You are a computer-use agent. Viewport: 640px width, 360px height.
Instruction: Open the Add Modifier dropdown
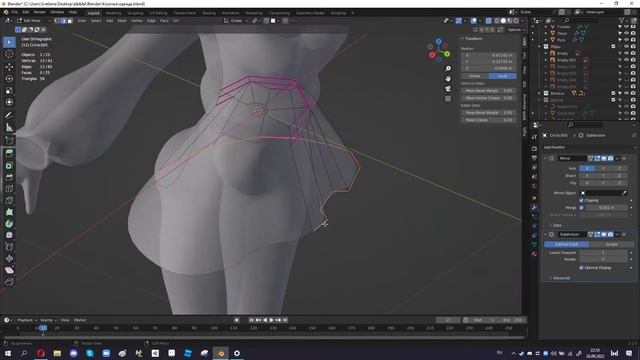(x=589, y=147)
